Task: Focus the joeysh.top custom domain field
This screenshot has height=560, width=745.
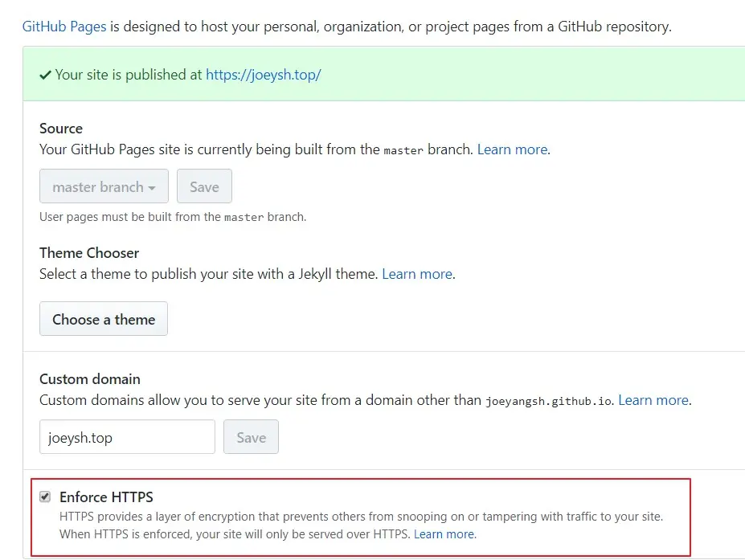Action: click(127, 437)
